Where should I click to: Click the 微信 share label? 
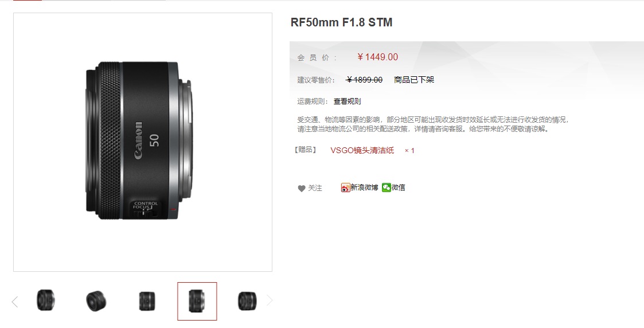coord(399,188)
